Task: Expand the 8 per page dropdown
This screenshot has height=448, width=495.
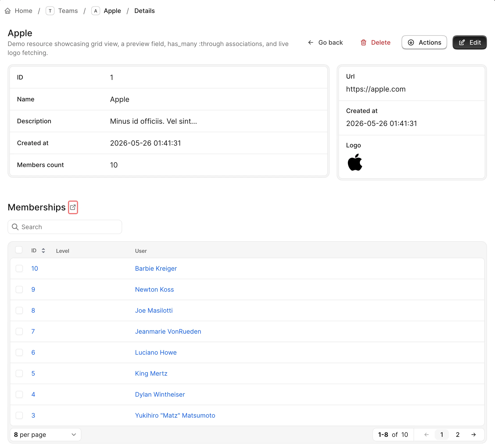Action: [x=46, y=435]
